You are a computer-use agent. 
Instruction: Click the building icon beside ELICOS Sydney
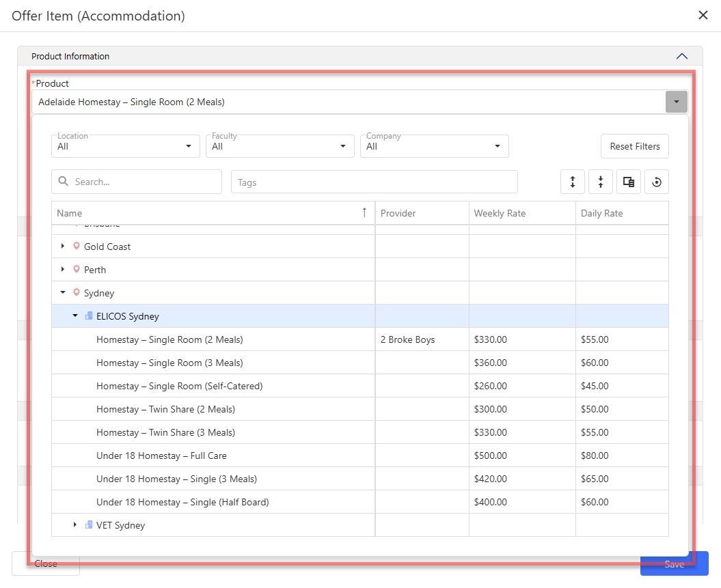point(89,316)
